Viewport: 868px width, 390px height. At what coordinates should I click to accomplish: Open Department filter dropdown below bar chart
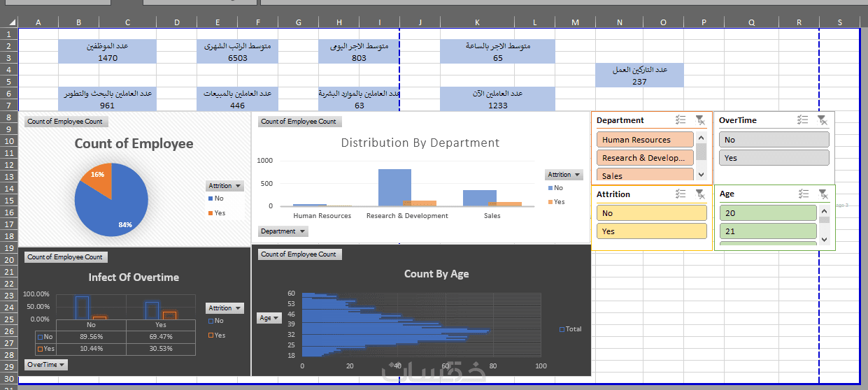point(283,231)
